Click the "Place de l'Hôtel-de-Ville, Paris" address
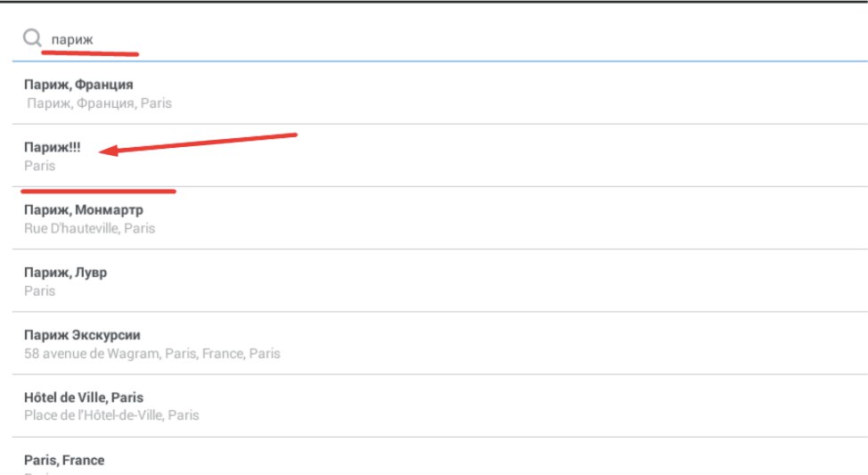The width and height of the screenshot is (868, 475). [111, 415]
